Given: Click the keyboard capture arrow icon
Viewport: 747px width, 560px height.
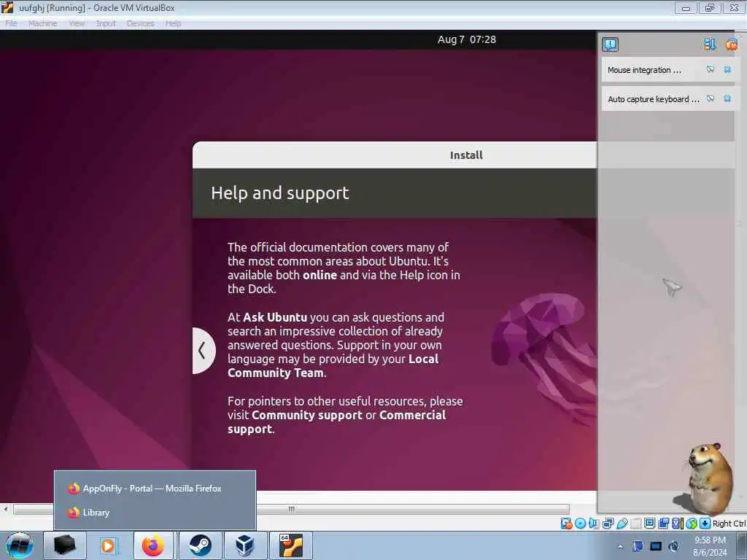Looking at the screenshot, I should click(x=705, y=524).
